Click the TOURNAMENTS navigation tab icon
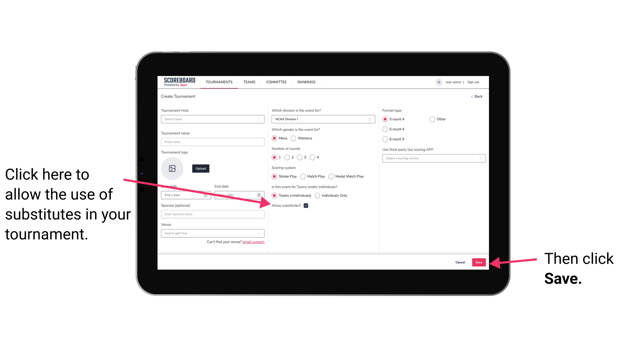644x346 pixels. click(x=219, y=82)
